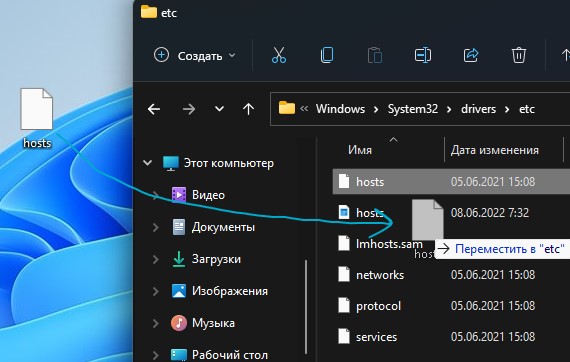Click the protocol file icon

point(344,306)
